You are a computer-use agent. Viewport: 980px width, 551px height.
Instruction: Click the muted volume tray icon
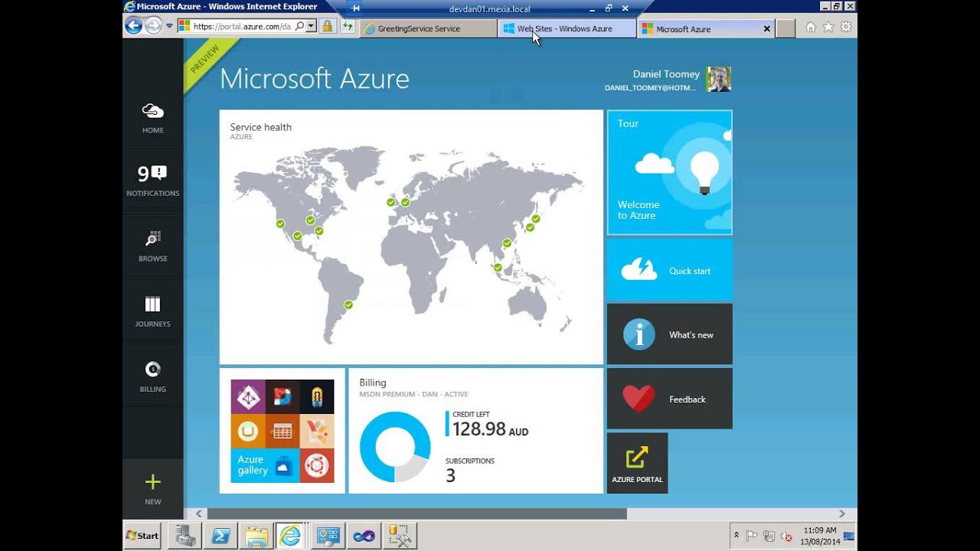click(x=786, y=536)
